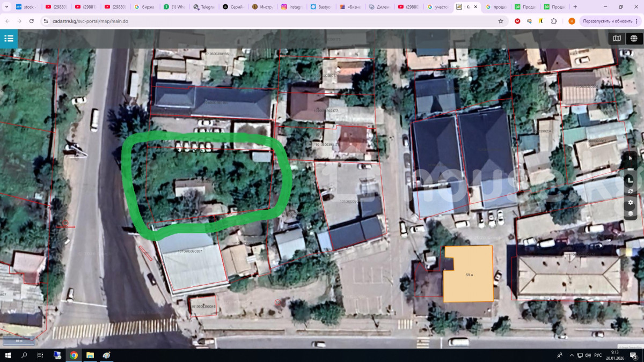Image resolution: width=644 pixels, height=362 pixels.
Task: Open Chrome's three-dot menu
Action: point(636,21)
